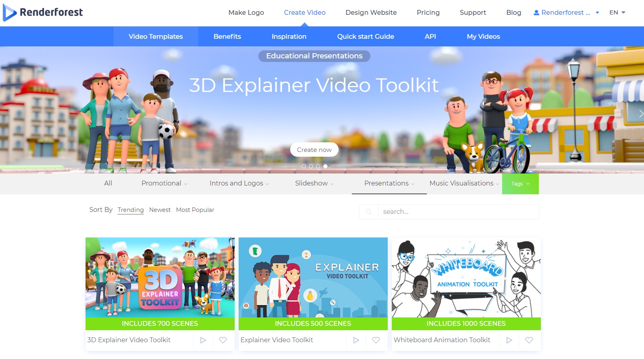The image size is (644, 359).
Task: Focus the template search field
Action: coord(459,212)
